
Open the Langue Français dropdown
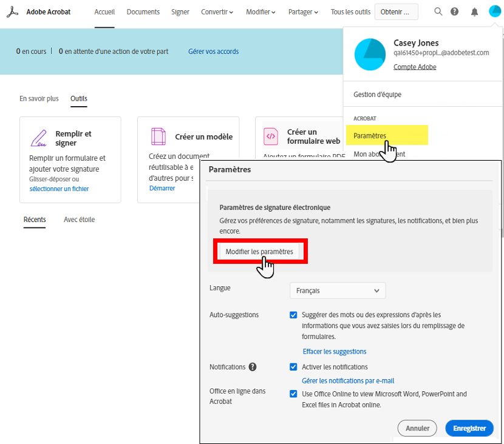[338, 291]
